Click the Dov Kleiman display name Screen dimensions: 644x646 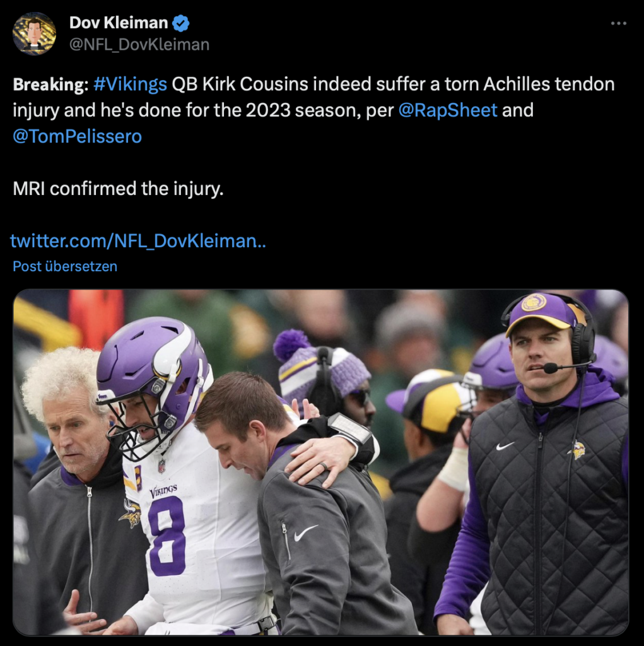point(119,23)
